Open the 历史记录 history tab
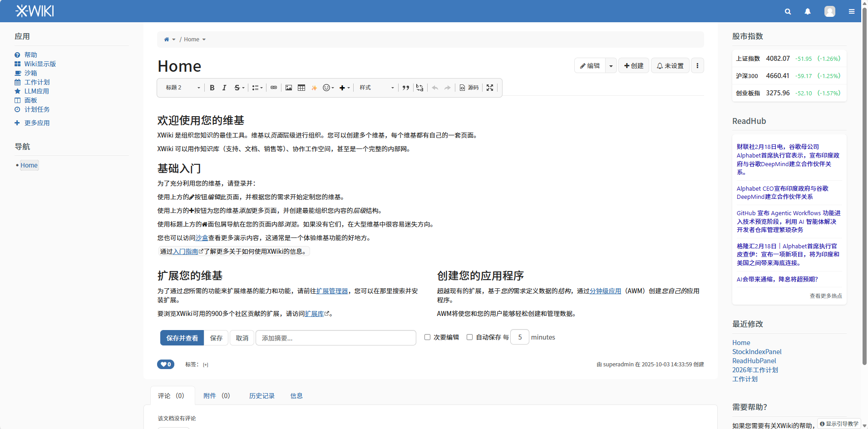 261,395
